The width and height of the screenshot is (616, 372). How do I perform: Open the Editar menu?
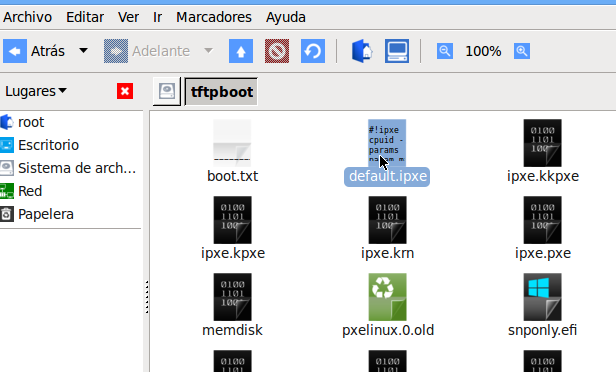pos(85,17)
